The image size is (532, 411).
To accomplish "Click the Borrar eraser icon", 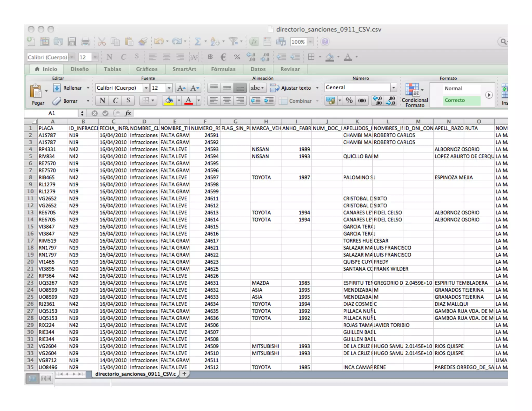I will pyautogui.click(x=57, y=101).
